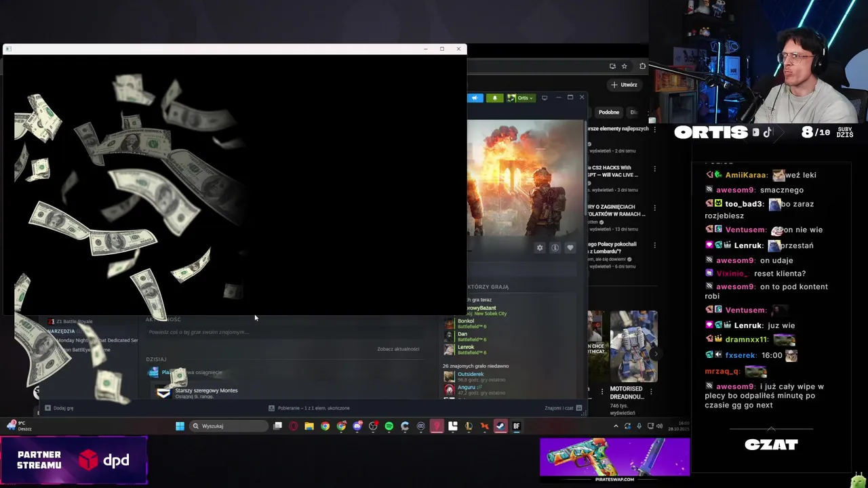Open game settings gear icon in Steam

coord(540,248)
